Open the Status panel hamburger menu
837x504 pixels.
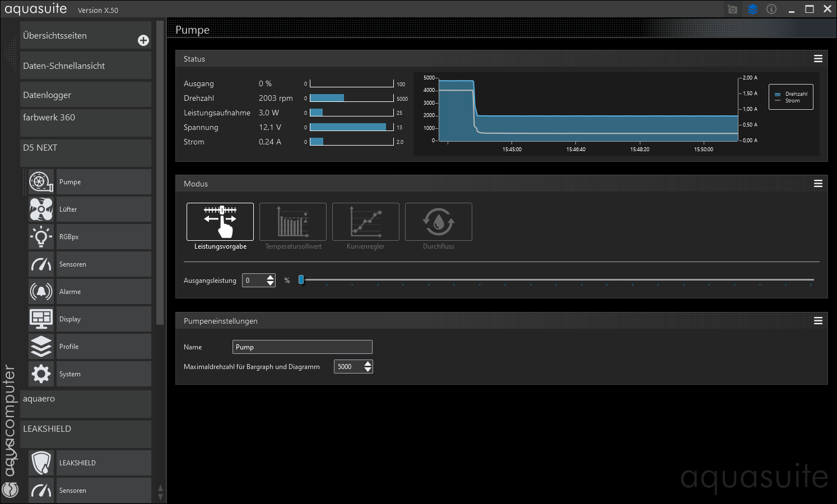[818, 59]
